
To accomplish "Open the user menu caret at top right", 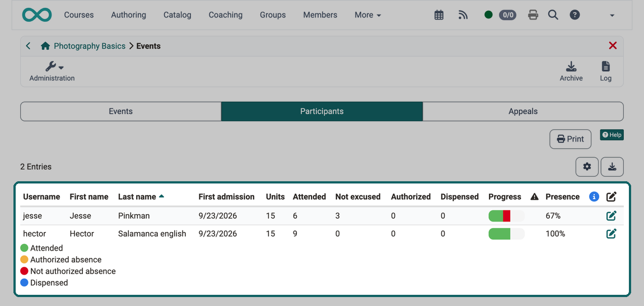I will pos(612,16).
